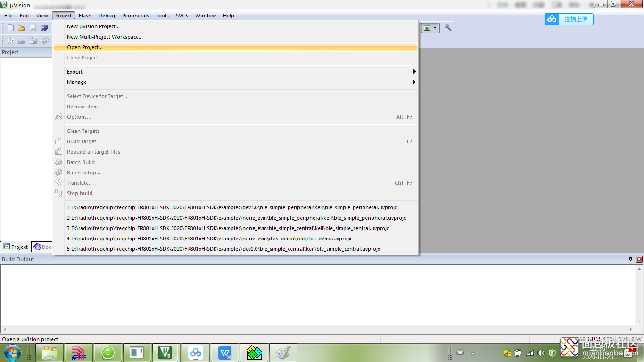Click the Open file folder toolbar icon
This screenshot has width=644, height=362.
point(22,28)
